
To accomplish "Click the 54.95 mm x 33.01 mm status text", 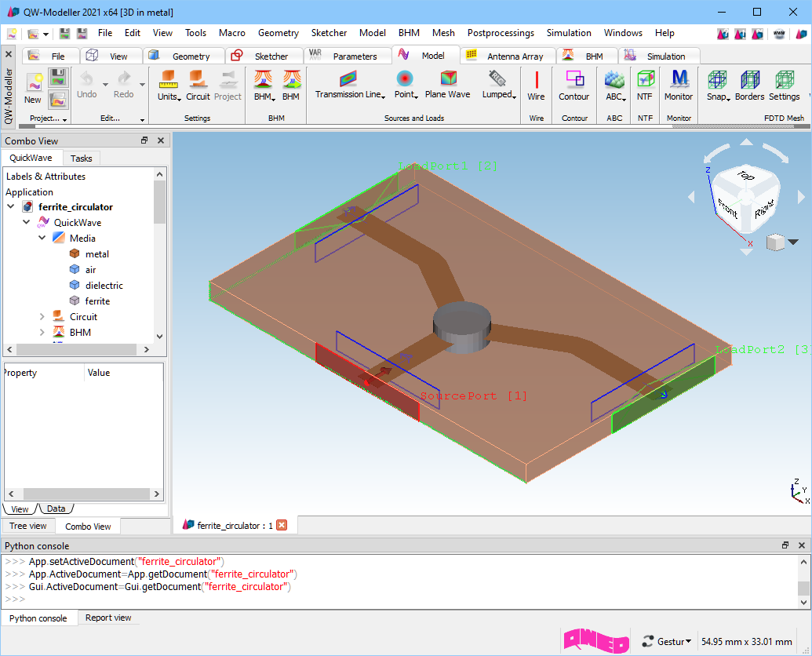I will (x=747, y=642).
